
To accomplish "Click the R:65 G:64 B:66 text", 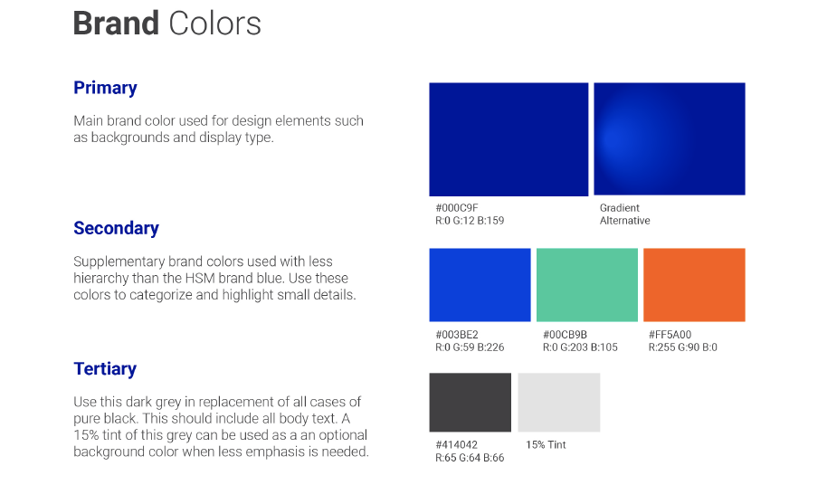I will [x=470, y=458].
